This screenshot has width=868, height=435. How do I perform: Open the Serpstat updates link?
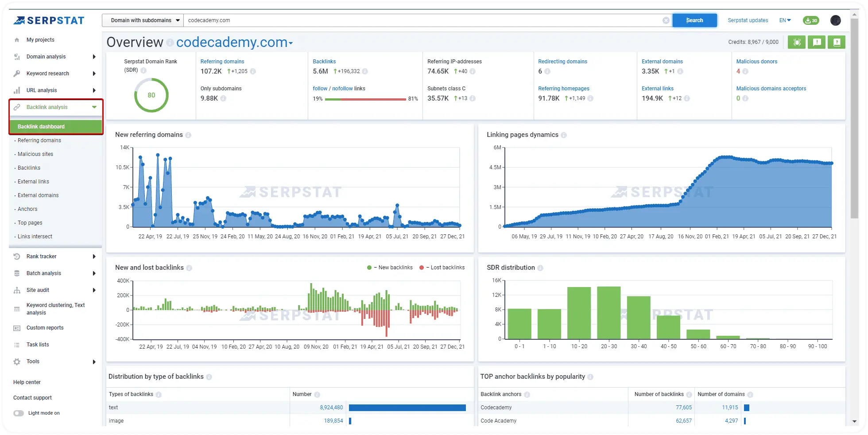point(748,20)
